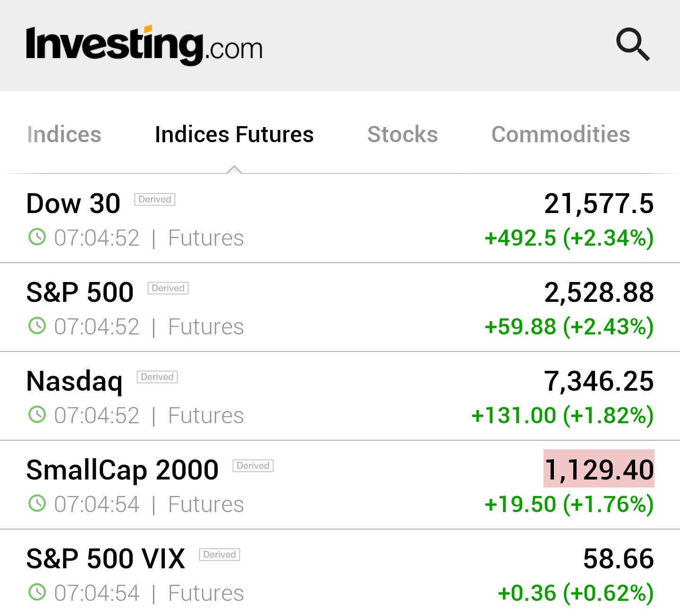The width and height of the screenshot is (680, 616).
Task: Open the S&P 500 VIX futures link
Action: pos(106,559)
